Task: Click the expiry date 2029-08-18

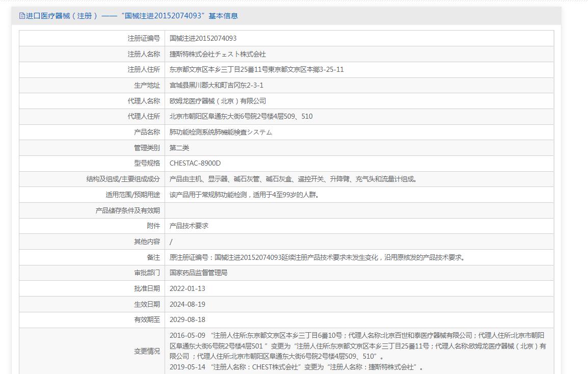Action: point(188,319)
